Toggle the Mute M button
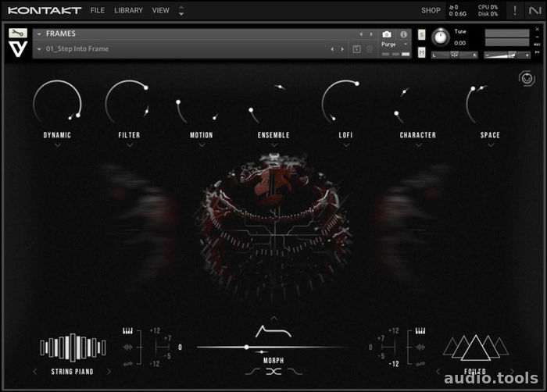 (x=421, y=52)
